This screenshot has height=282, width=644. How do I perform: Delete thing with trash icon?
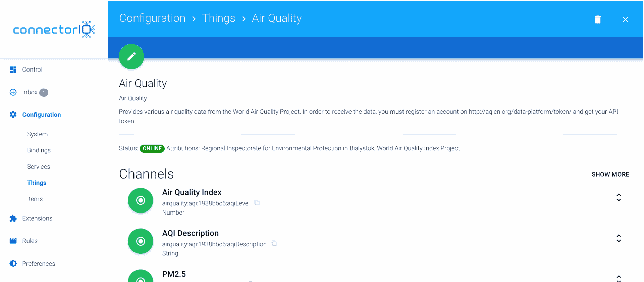tap(598, 19)
